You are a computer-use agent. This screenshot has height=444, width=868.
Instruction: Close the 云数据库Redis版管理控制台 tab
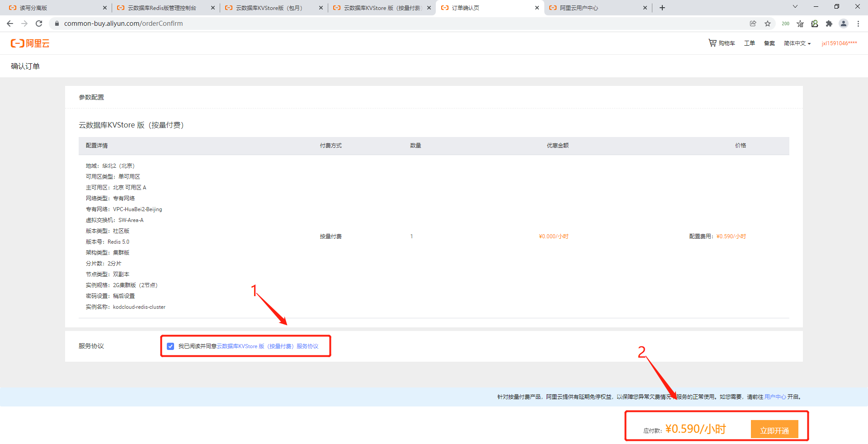213,8
